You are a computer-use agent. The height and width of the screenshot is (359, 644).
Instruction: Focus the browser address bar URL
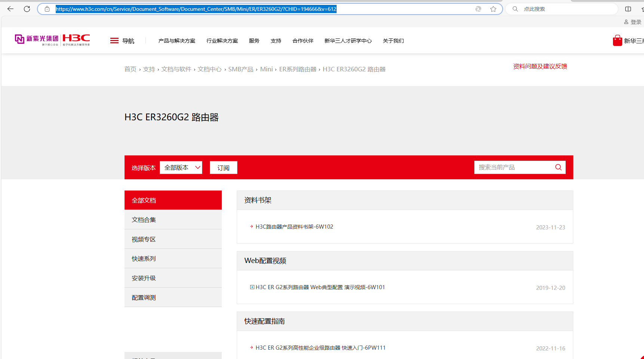pos(196,9)
